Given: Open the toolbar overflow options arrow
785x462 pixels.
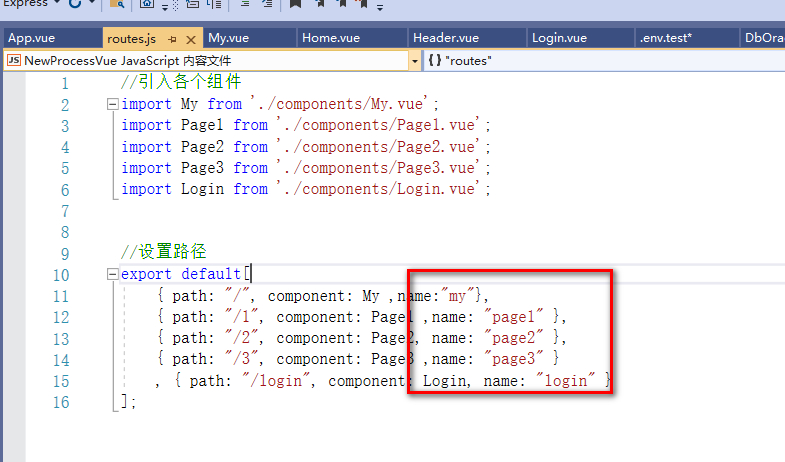Looking at the screenshot, I should [380, 7].
